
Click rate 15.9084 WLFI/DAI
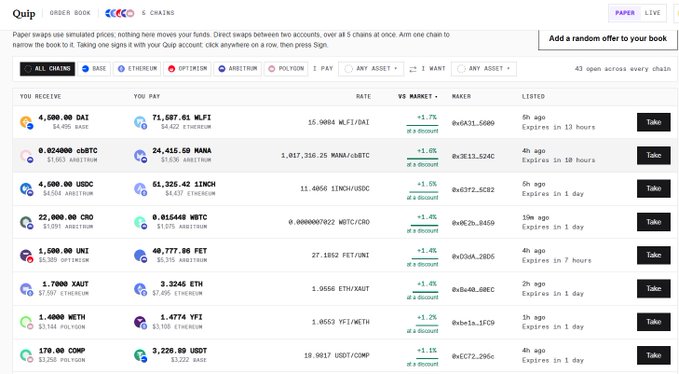pos(339,123)
